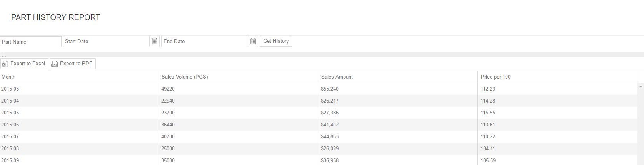Open the End Date calendar picker
644x165 pixels.
pyautogui.click(x=253, y=41)
